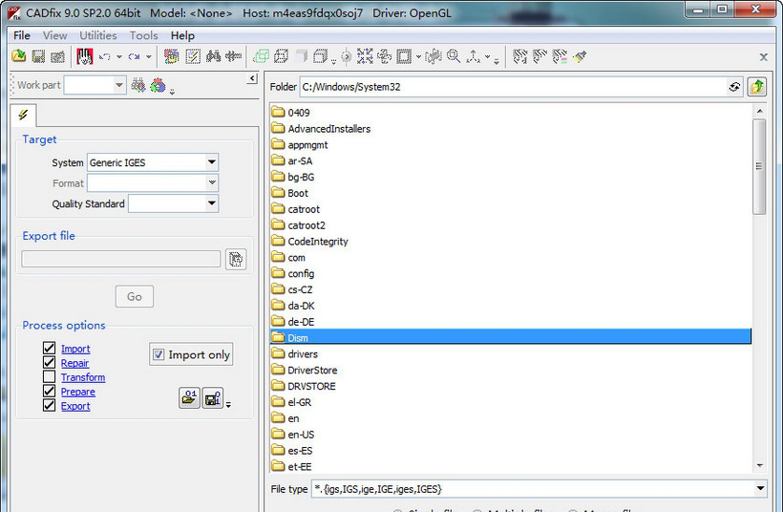Select the lightning bolt tab

pos(23,115)
